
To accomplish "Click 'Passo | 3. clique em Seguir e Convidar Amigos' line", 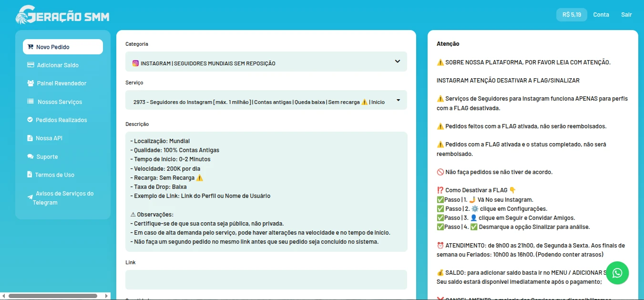I will (x=506, y=218).
